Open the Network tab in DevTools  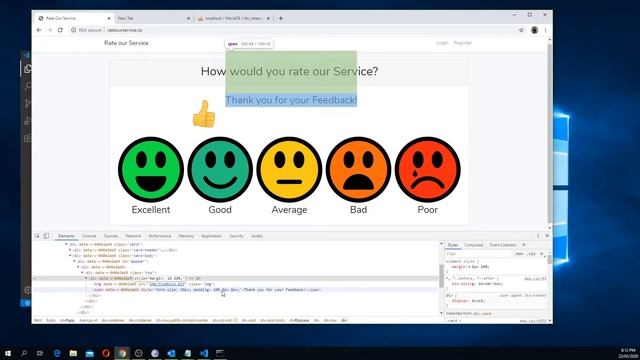click(133, 236)
